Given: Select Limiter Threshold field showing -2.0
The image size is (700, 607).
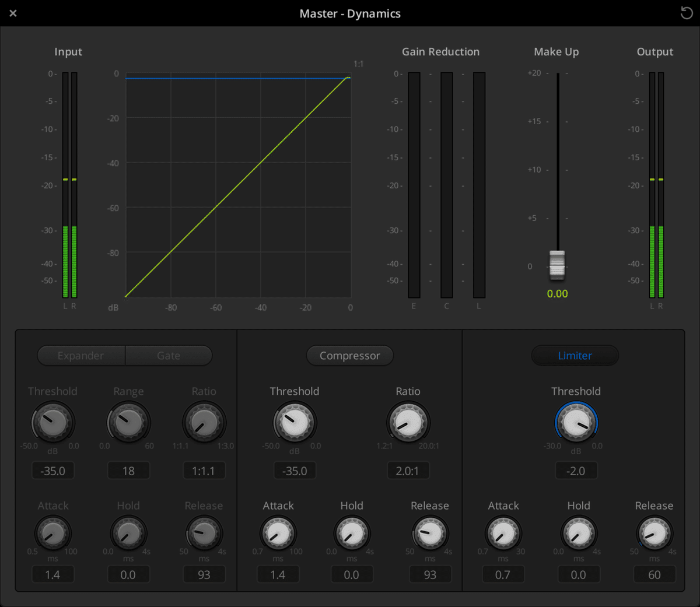Looking at the screenshot, I should pyautogui.click(x=576, y=471).
